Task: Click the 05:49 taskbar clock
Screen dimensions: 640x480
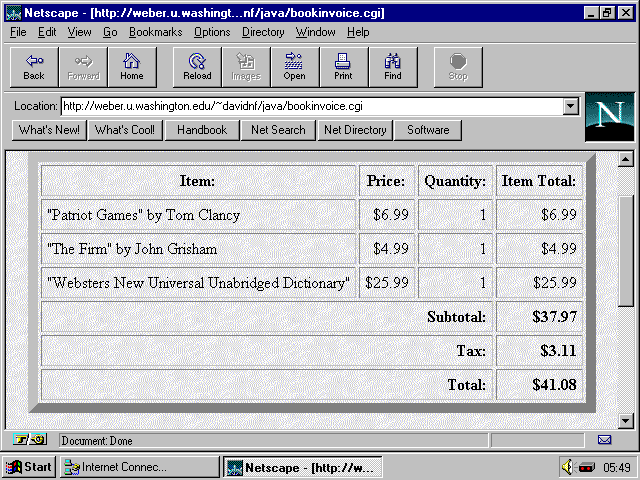Action: click(x=617, y=467)
